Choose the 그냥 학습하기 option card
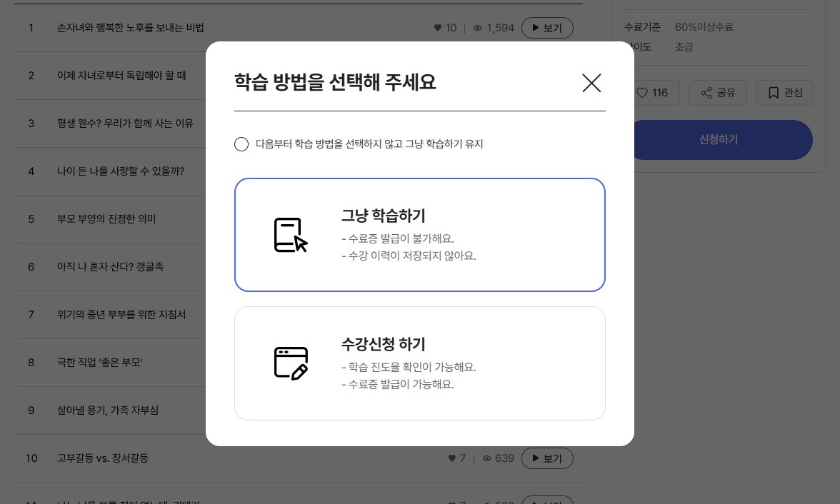 click(419, 235)
